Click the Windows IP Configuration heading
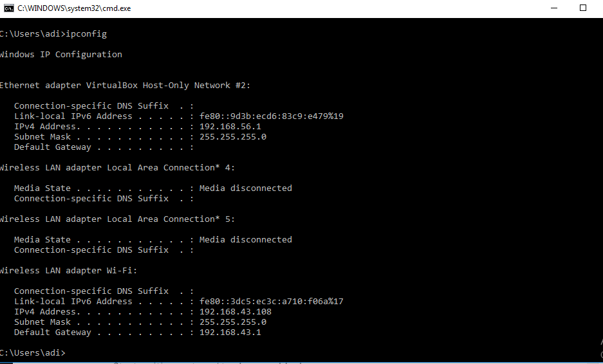Screen dimensions: 603x364 (x=61, y=55)
